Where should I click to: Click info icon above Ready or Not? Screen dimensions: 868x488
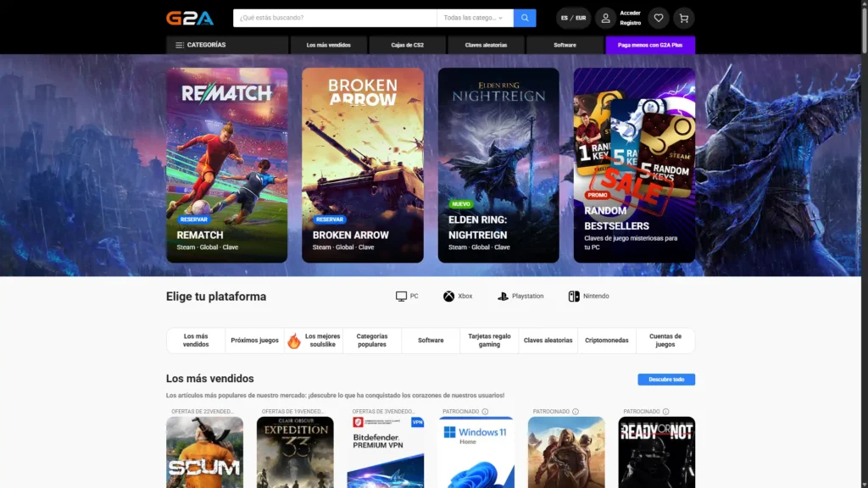[665, 412]
